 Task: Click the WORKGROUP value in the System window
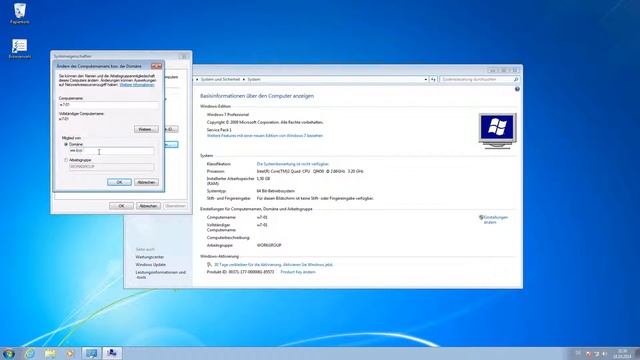(269, 245)
